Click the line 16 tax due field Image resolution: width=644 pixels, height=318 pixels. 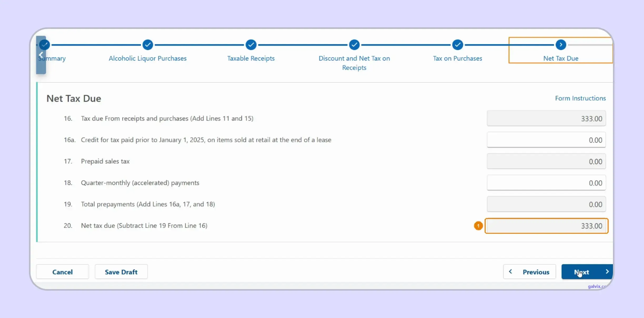click(x=546, y=118)
